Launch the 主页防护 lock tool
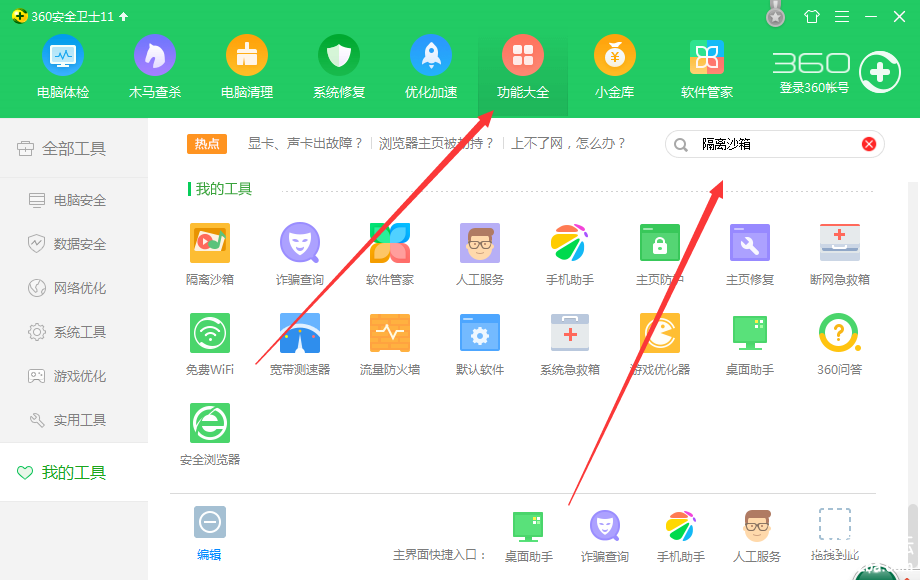This screenshot has width=920, height=580. coord(660,255)
